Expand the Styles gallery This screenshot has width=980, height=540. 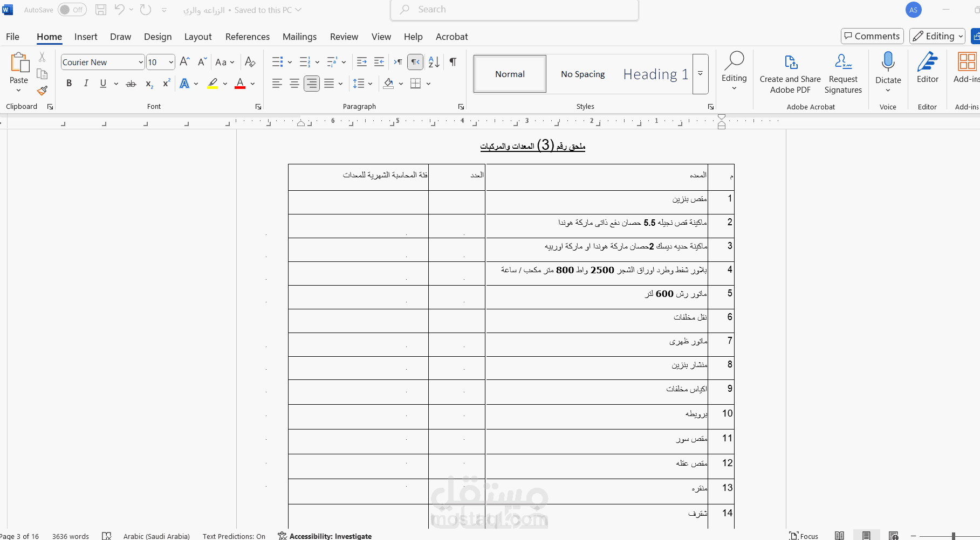pos(700,74)
